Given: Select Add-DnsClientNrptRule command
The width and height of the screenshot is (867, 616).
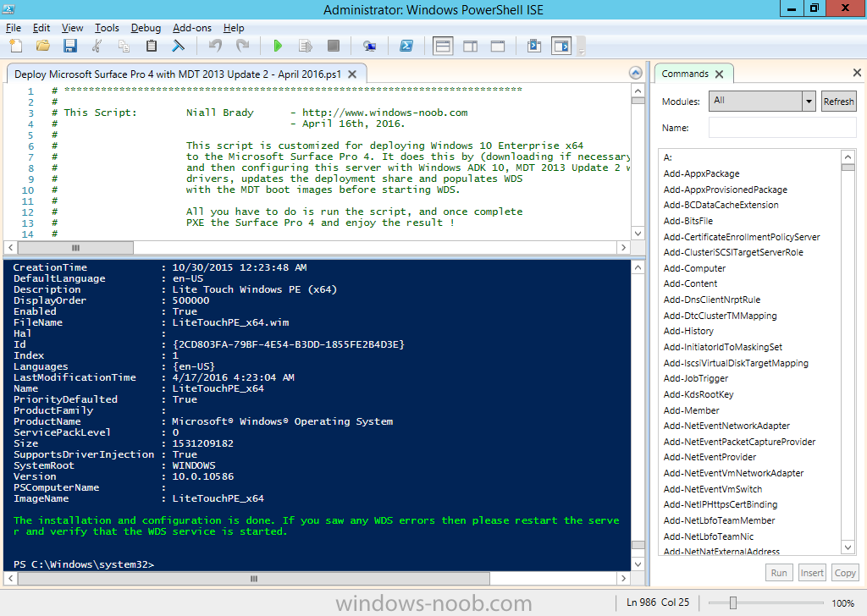Looking at the screenshot, I should click(x=711, y=300).
